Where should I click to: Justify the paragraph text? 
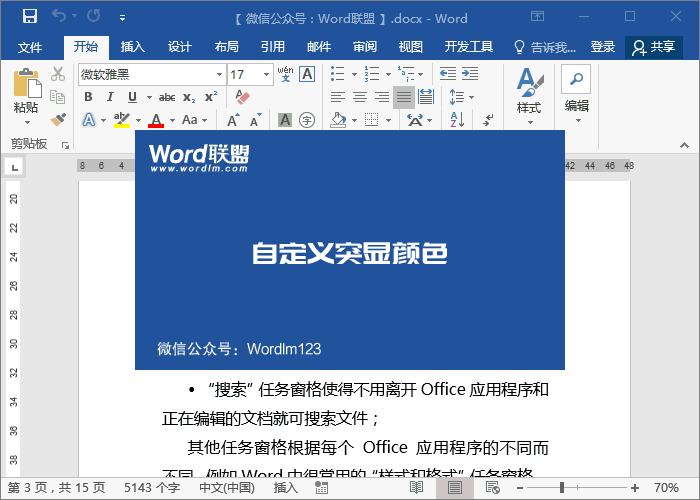pos(404,97)
